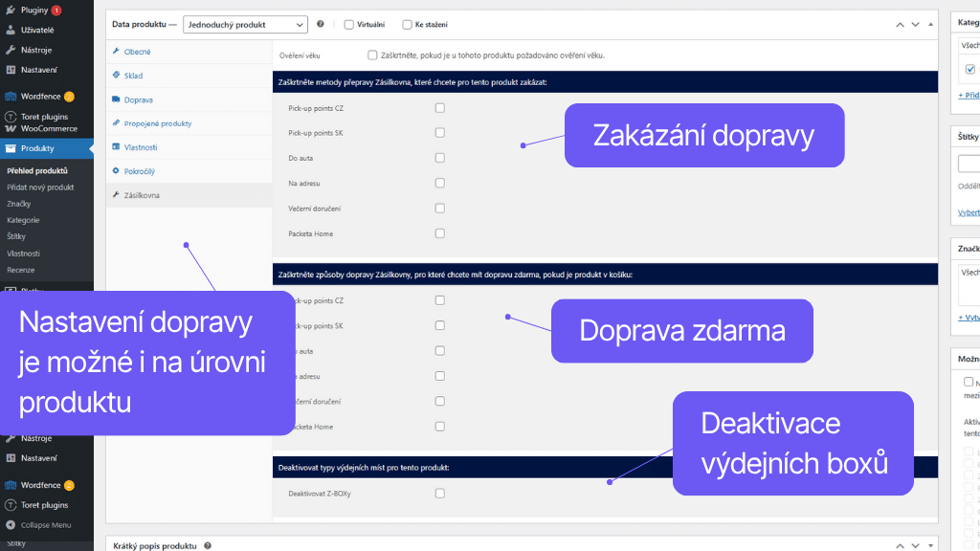Click the Wordfence shield icon at top

[11, 97]
